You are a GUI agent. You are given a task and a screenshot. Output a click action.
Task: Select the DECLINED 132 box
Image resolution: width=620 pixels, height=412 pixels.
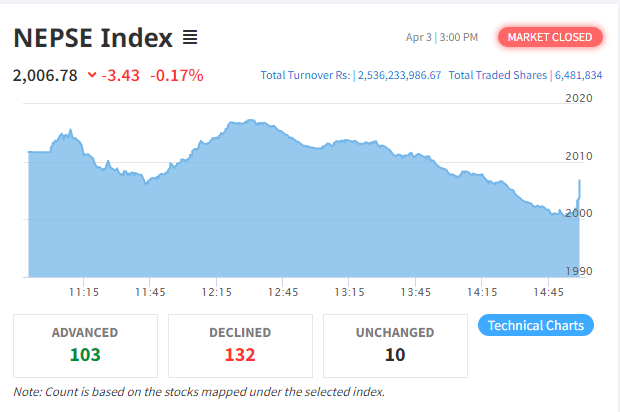(x=240, y=346)
